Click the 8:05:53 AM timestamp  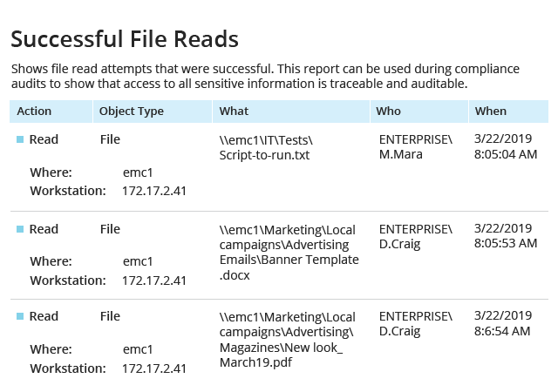[x=506, y=243]
